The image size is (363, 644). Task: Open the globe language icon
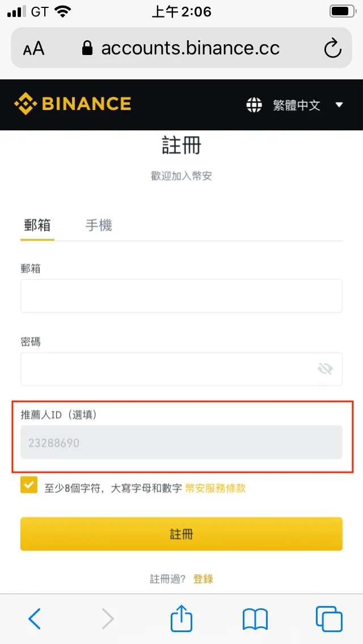click(x=256, y=105)
